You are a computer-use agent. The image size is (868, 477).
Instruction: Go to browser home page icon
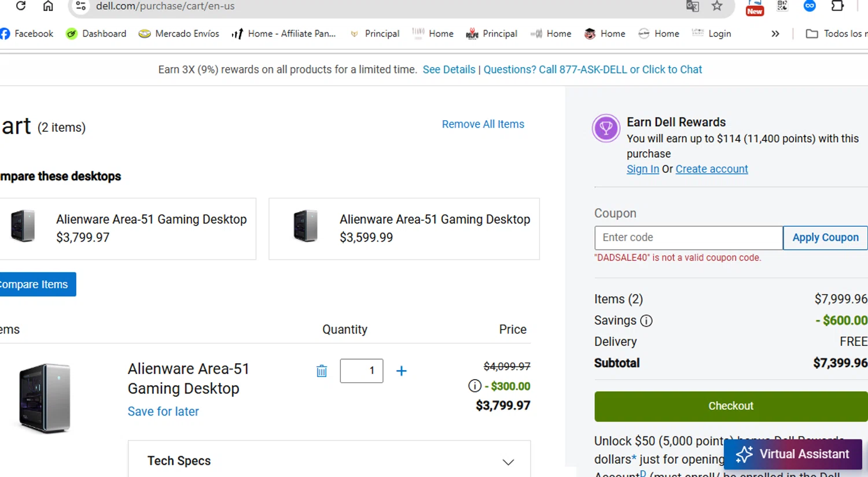click(48, 6)
